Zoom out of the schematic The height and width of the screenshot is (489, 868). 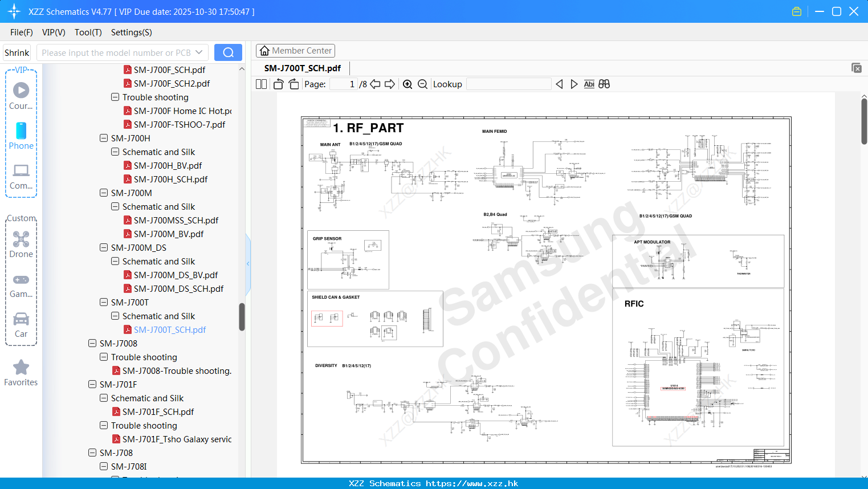pyautogui.click(x=422, y=84)
